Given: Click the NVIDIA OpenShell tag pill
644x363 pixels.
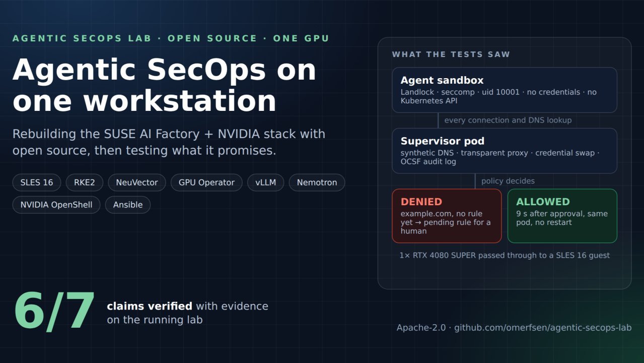Looking at the screenshot, I should click(56, 205).
